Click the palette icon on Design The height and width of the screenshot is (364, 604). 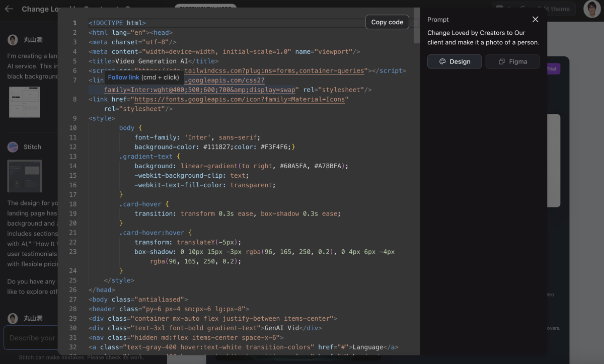point(442,61)
